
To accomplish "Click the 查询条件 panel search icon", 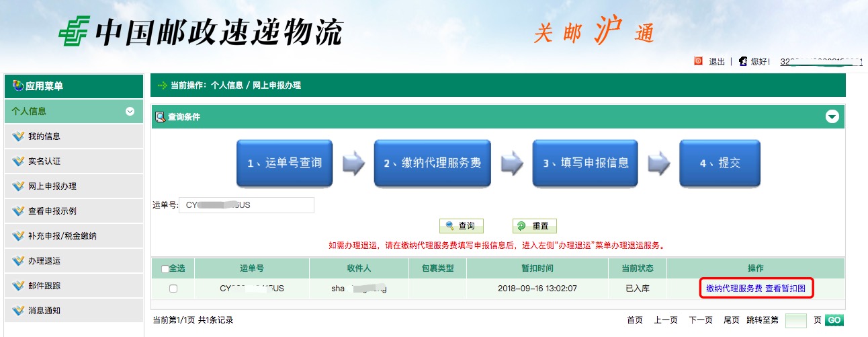I will [x=161, y=117].
